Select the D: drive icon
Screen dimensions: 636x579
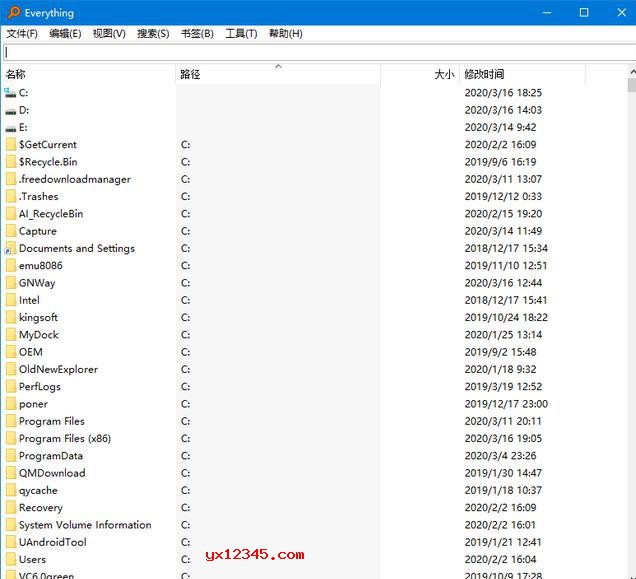(x=11, y=110)
